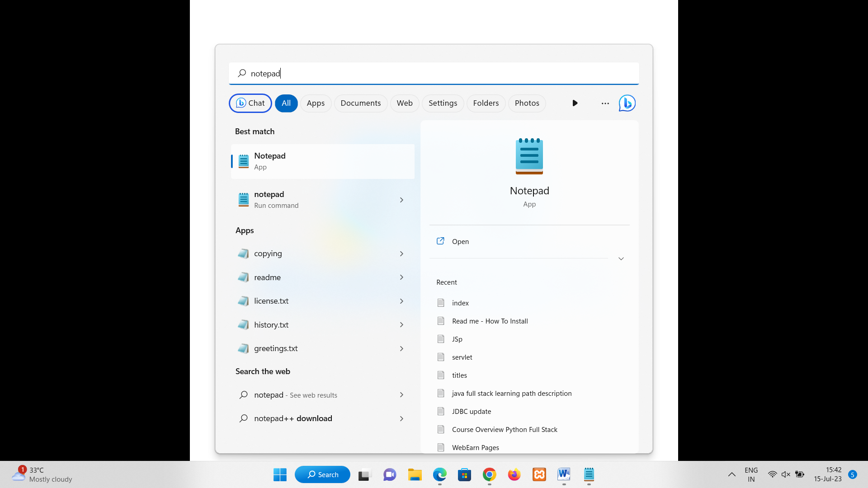
Task: Click the muted volume icon in tray
Action: [x=786, y=474]
